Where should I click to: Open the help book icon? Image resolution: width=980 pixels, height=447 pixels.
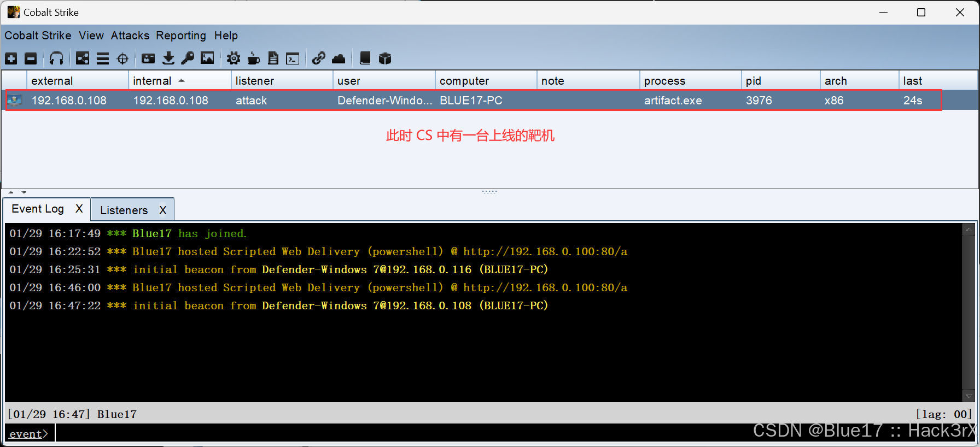365,58
